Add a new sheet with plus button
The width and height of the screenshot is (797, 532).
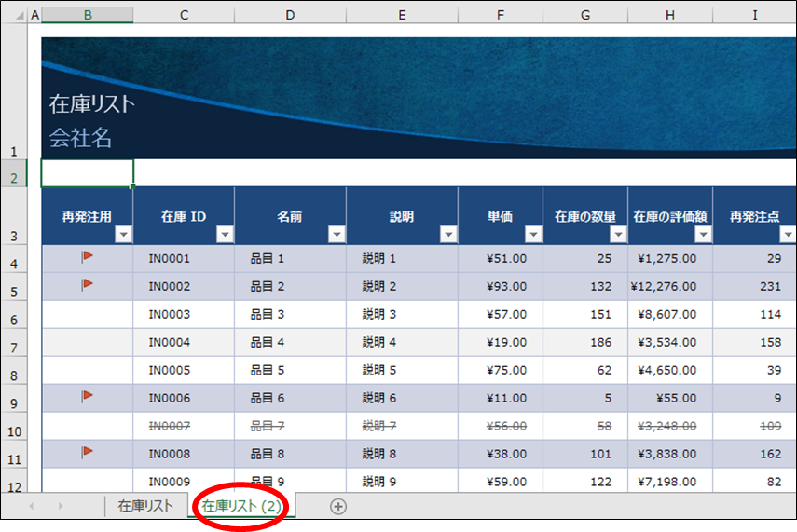click(x=338, y=506)
